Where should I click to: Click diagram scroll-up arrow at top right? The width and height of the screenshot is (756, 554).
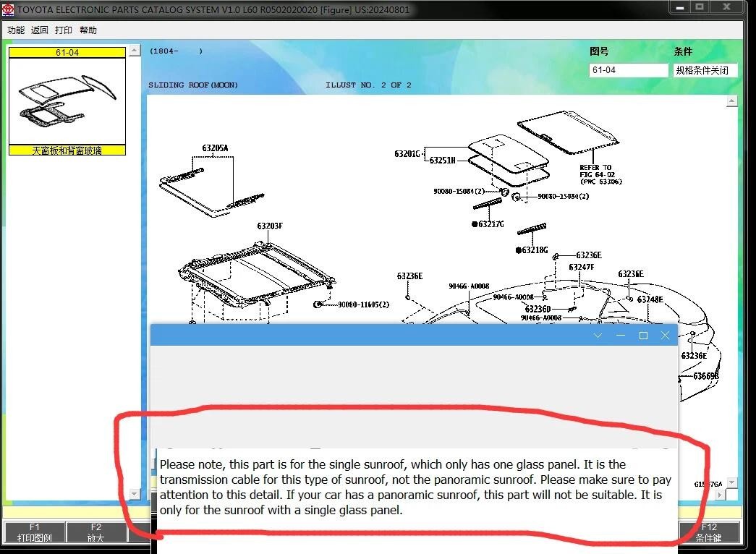point(731,101)
